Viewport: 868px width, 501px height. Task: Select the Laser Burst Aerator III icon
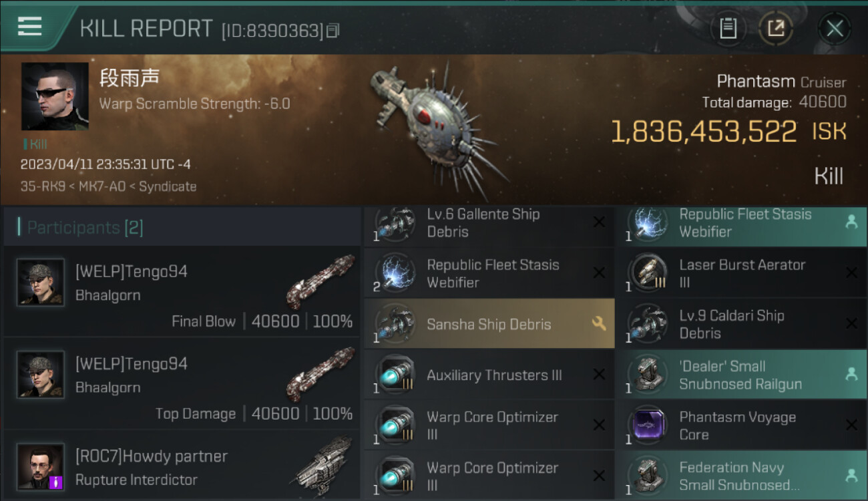647,273
